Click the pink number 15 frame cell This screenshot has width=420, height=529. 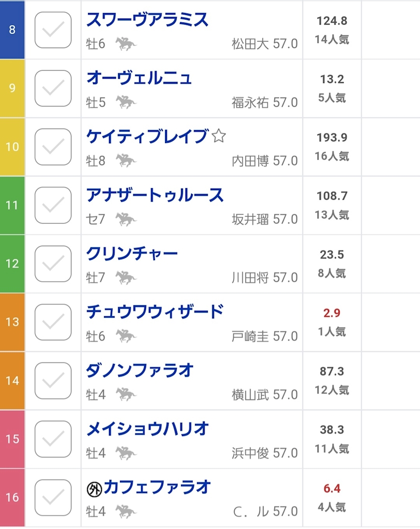tap(12, 439)
